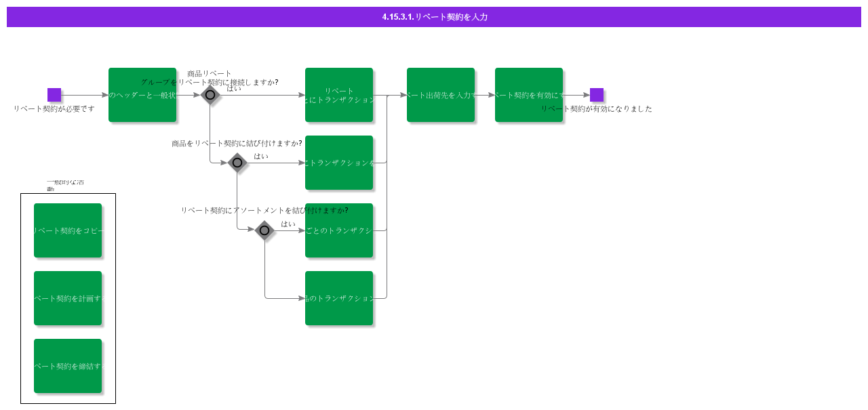Open the リベート ごとにトランザクション activity box
This screenshot has height=410, width=868.
tap(339, 95)
